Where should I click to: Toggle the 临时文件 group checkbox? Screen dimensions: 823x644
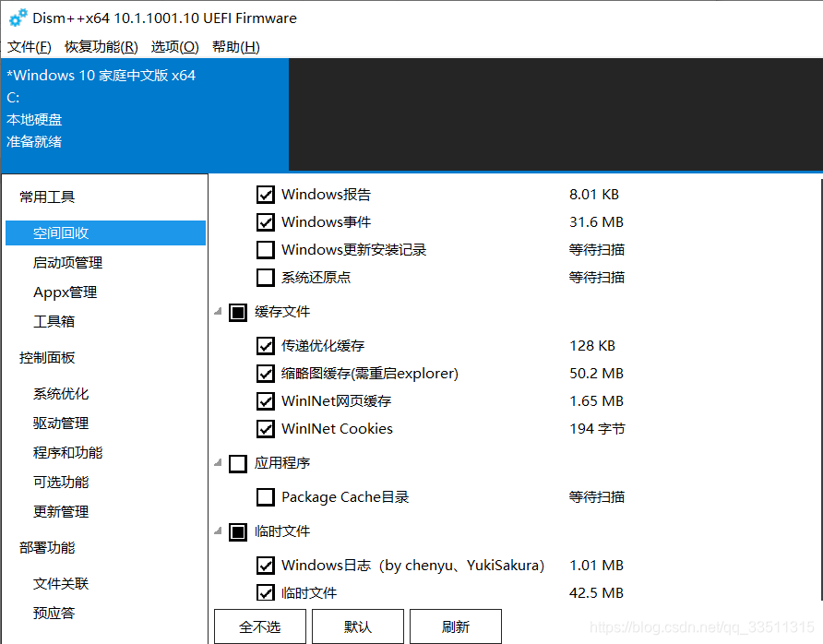coord(238,531)
